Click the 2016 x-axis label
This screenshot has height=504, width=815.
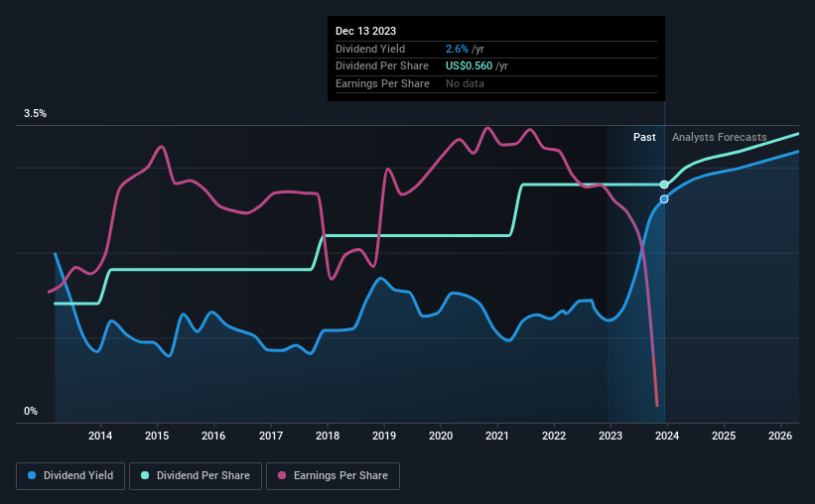pos(213,436)
